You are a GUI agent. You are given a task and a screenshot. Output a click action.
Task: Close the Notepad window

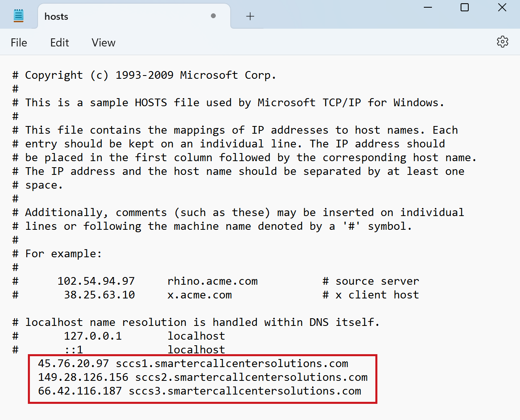pos(502,8)
